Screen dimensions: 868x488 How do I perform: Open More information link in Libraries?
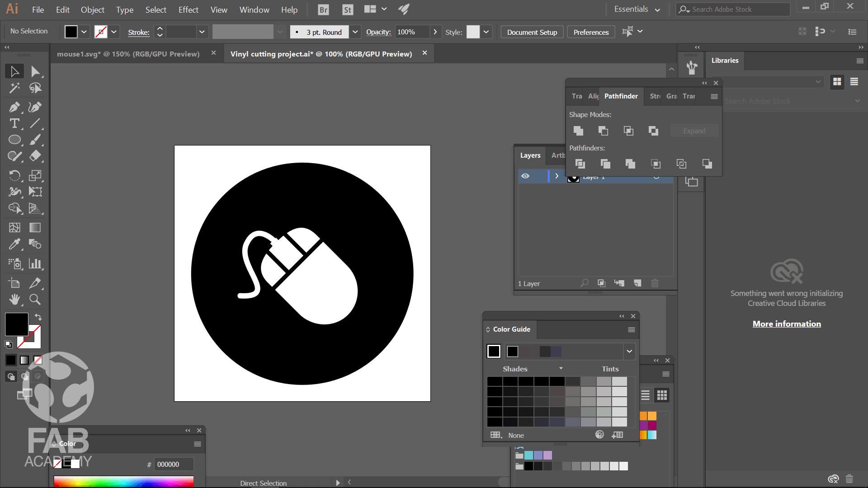coord(787,324)
